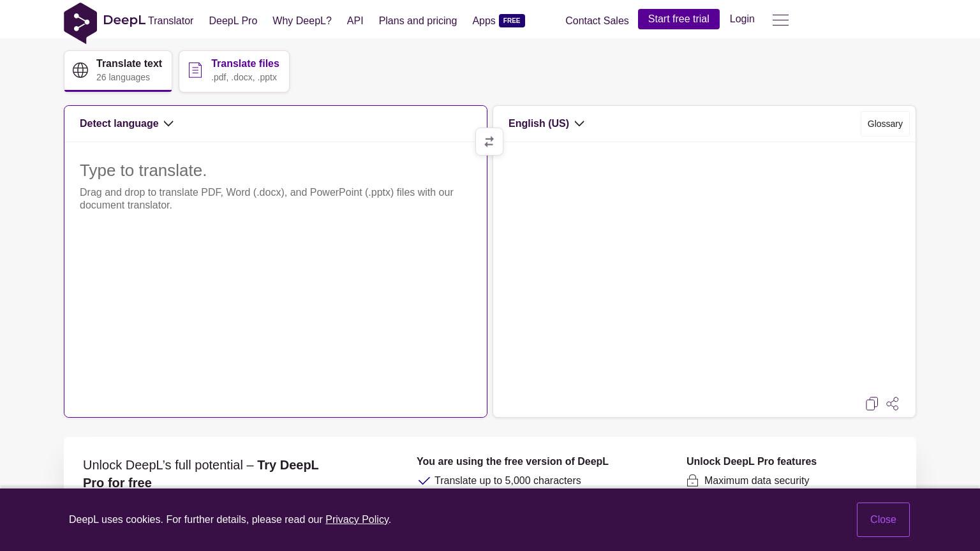Open the Why DeepL? menu
This screenshot has width=980, height=551.
click(302, 21)
